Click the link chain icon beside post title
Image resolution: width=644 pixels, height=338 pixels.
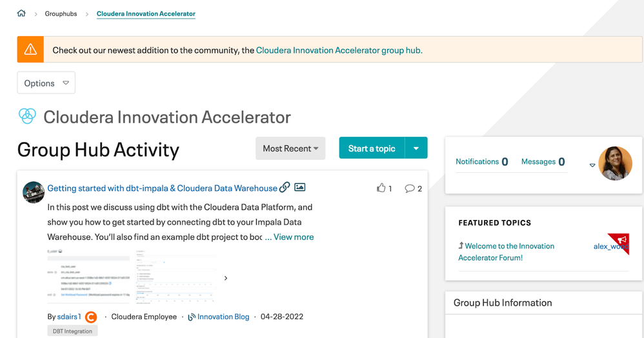click(285, 187)
